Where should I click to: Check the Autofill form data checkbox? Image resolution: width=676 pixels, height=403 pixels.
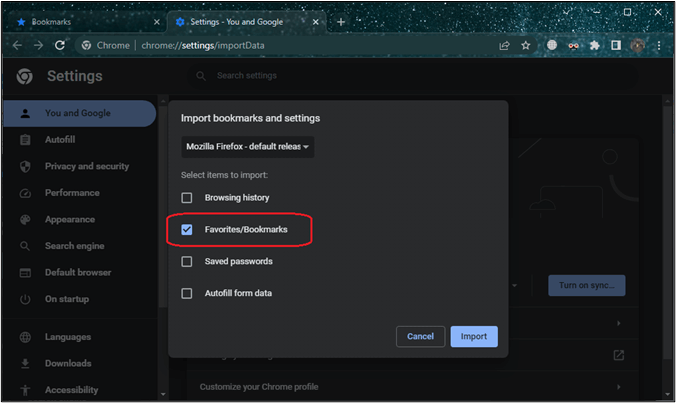187,294
